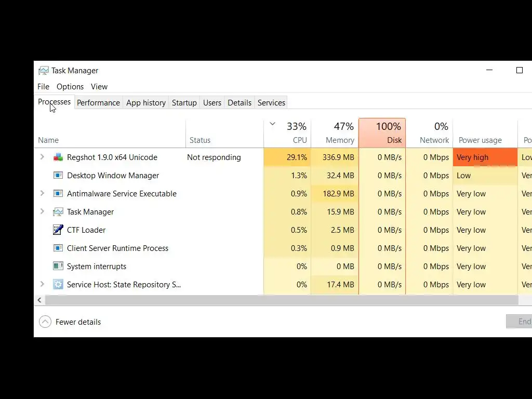Viewport: 532px width, 399px height.
Task: Expand the Service Host: State Repository group
Action: point(42,284)
